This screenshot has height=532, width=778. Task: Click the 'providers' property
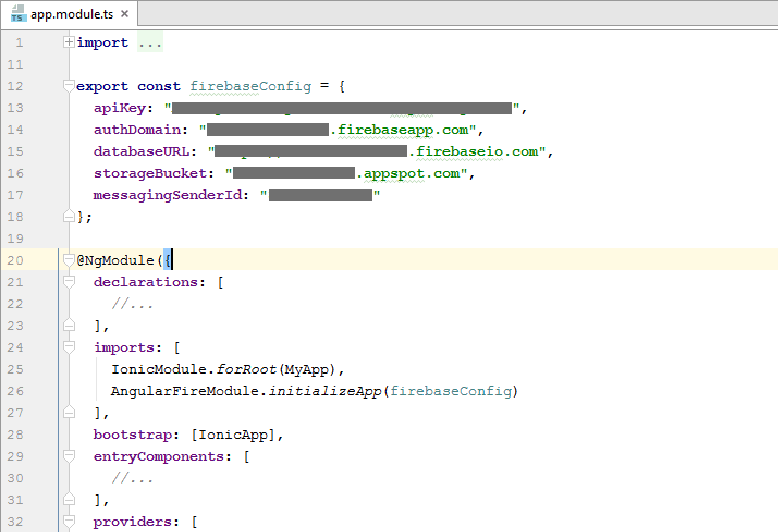pos(132,522)
